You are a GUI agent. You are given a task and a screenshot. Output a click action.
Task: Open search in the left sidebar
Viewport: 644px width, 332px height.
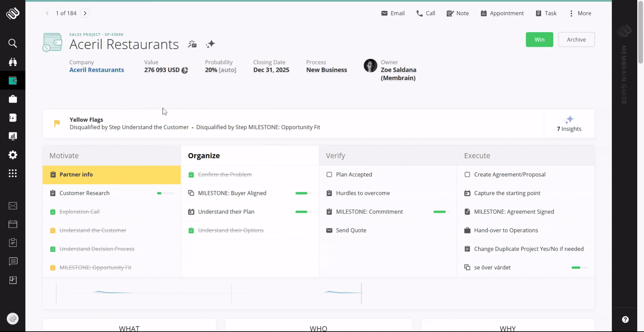pos(13,43)
